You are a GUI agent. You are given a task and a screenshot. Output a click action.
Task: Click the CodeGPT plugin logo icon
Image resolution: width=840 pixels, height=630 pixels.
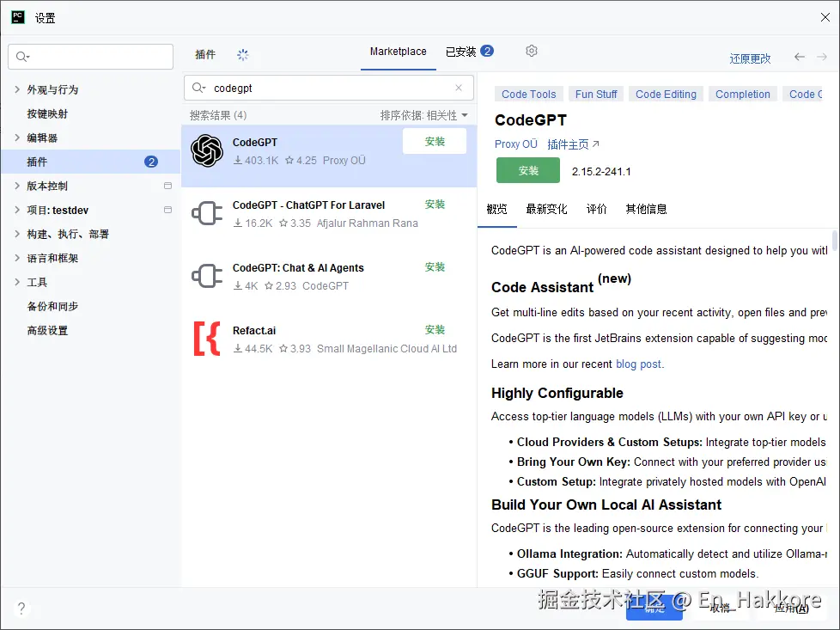[207, 150]
